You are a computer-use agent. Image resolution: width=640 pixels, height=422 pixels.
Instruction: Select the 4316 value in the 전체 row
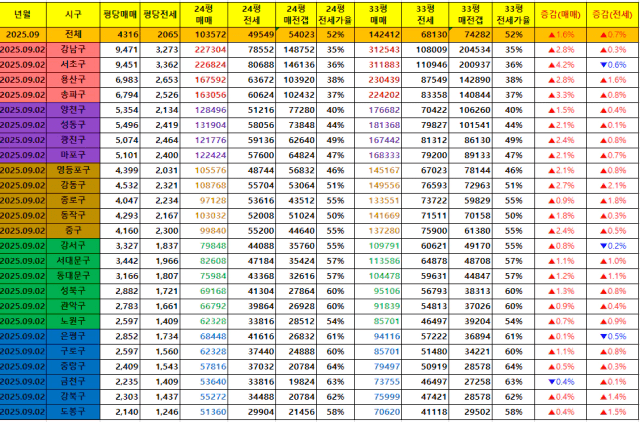click(x=120, y=35)
